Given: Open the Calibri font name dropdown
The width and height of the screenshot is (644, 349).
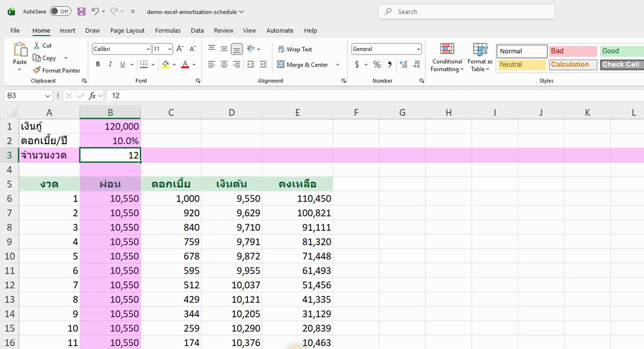Looking at the screenshot, I should click(148, 49).
